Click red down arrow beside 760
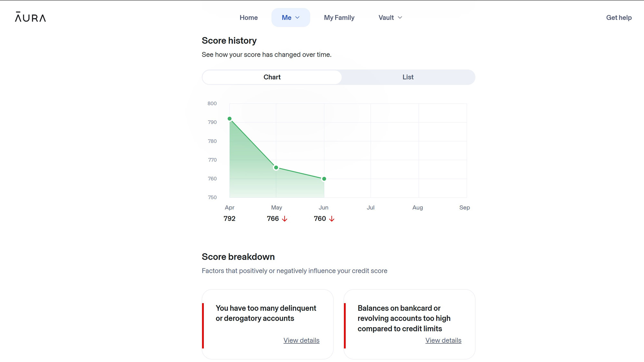The width and height of the screenshot is (644, 362). point(332,219)
